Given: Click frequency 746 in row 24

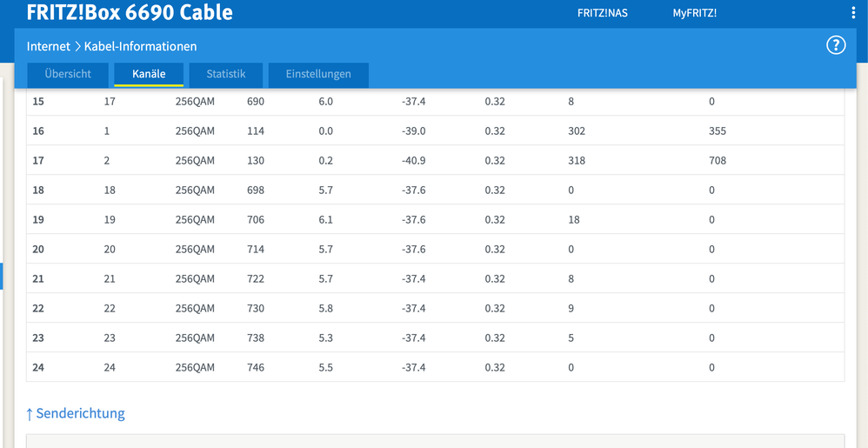Looking at the screenshot, I should (x=255, y=368).
